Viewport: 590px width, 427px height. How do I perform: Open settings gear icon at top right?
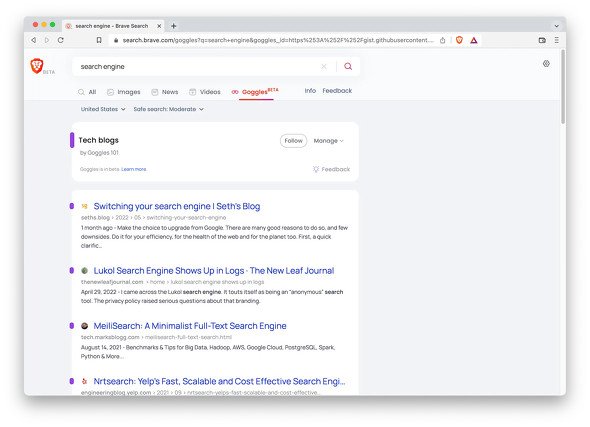click(546, 64)
